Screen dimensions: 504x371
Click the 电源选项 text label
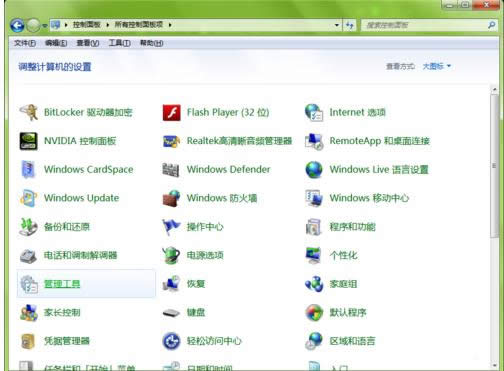(x=205, y=255)
